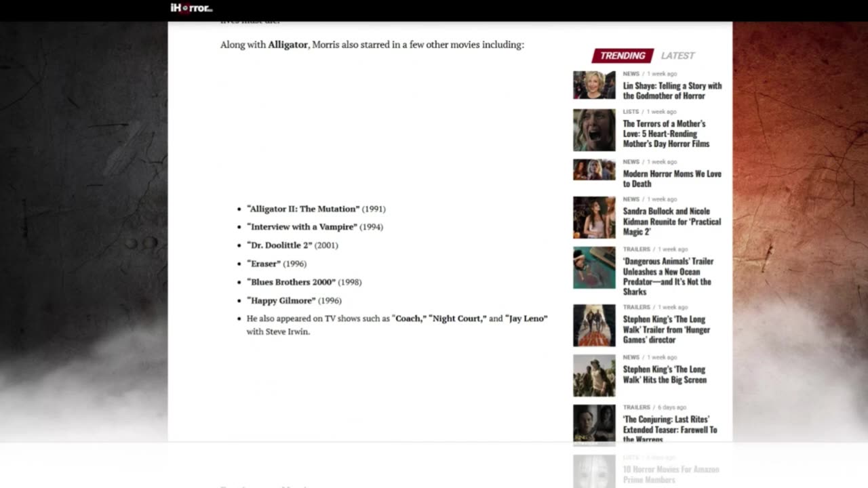Open Long Walk Trailer Hunger Games director article
The width and height of the screenshot is (868, 488).
coord(667,329)
